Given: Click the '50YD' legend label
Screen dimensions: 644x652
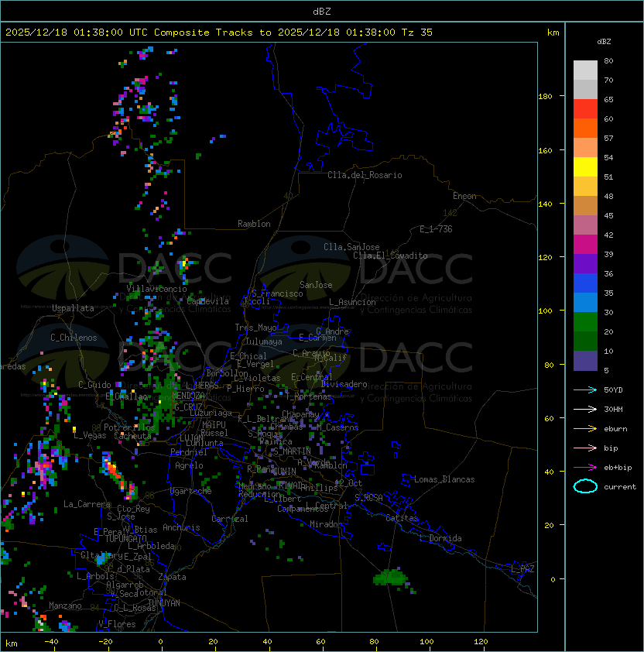Looking at the screenshot, I should pos(613,389).
